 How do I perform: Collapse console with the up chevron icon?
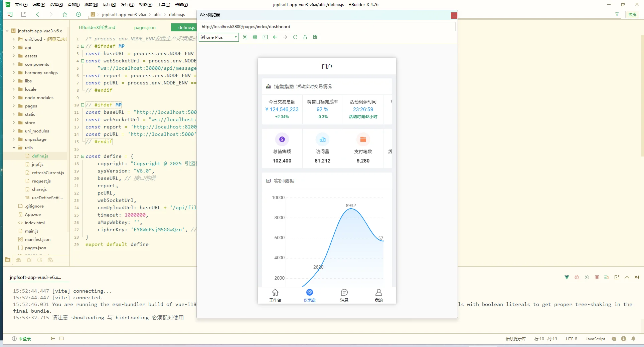(x=627, y=277)
